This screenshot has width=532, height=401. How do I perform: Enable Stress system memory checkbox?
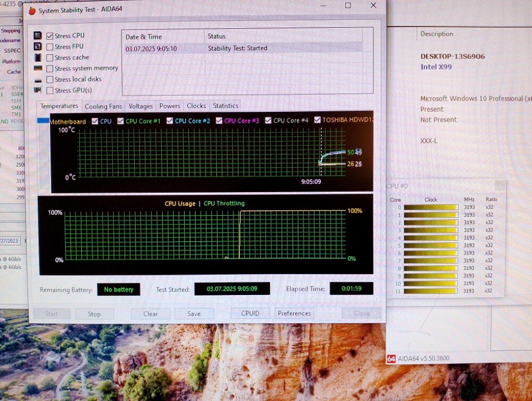[50, 69]
